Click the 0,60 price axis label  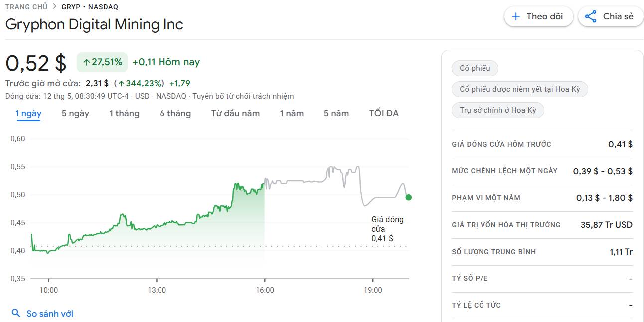18,139
